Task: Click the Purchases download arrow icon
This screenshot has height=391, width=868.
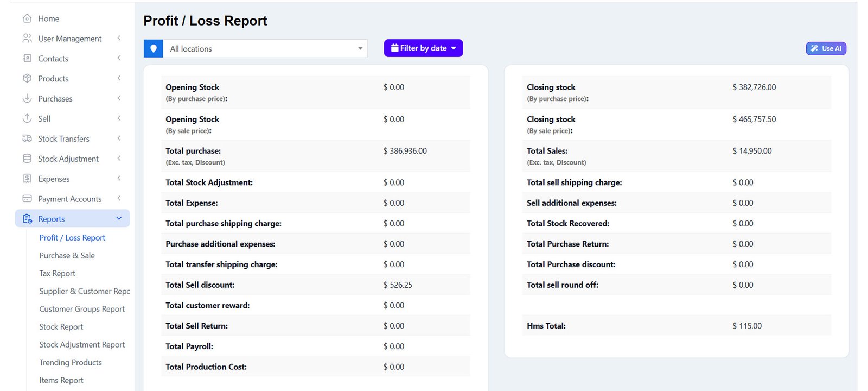Action: pos(27,99)
